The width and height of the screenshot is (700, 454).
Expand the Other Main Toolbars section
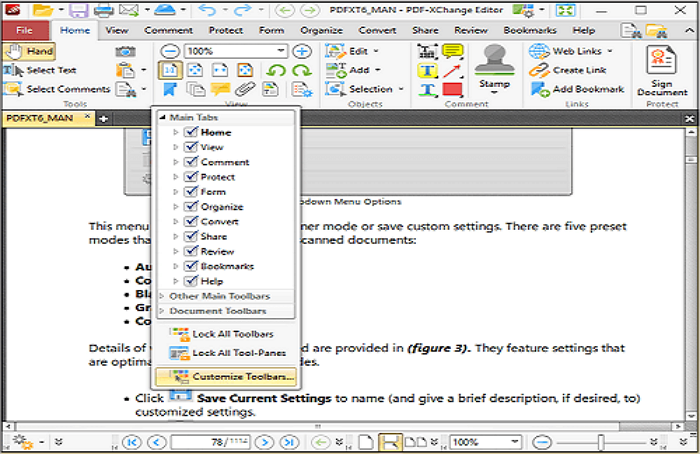click(x=219, y=296)
